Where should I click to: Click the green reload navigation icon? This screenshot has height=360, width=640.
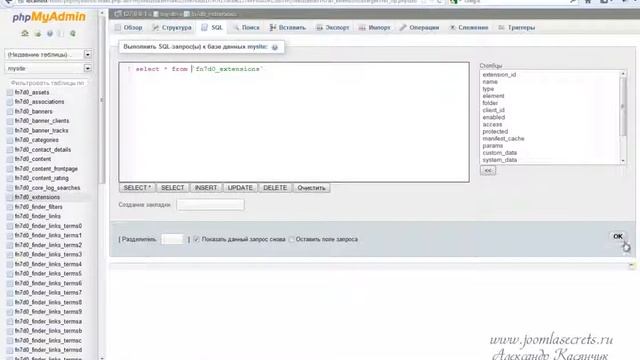tap(73, 33)
